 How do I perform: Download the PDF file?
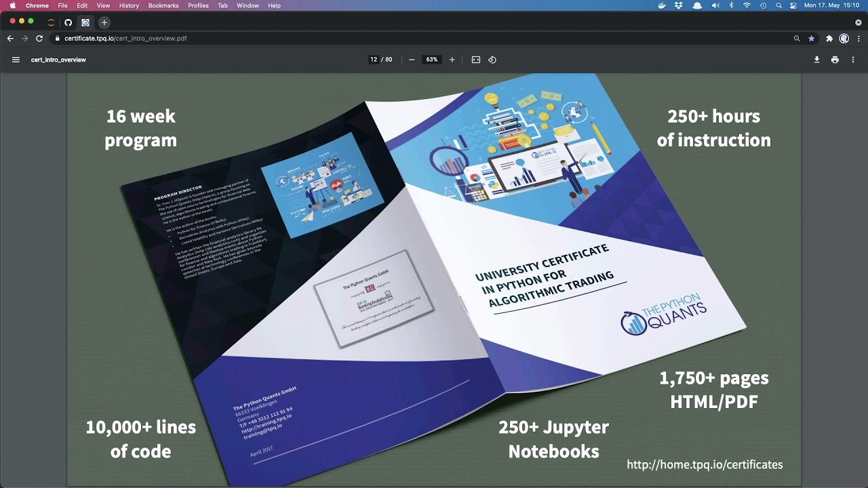816,60
